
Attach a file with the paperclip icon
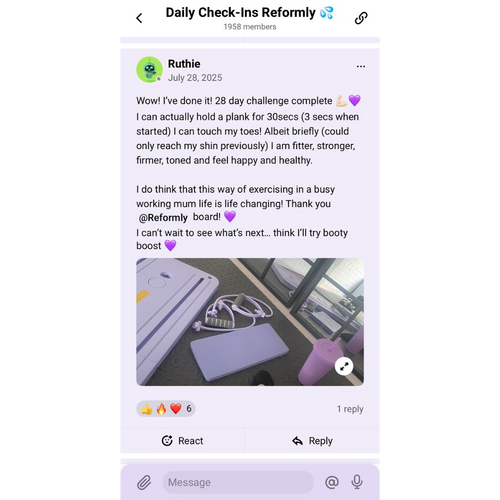pos(144,482)
